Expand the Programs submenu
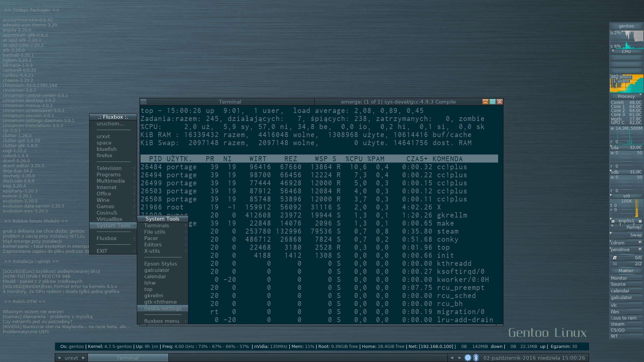This screenshot has height=362, width=644. coord(113,175)
